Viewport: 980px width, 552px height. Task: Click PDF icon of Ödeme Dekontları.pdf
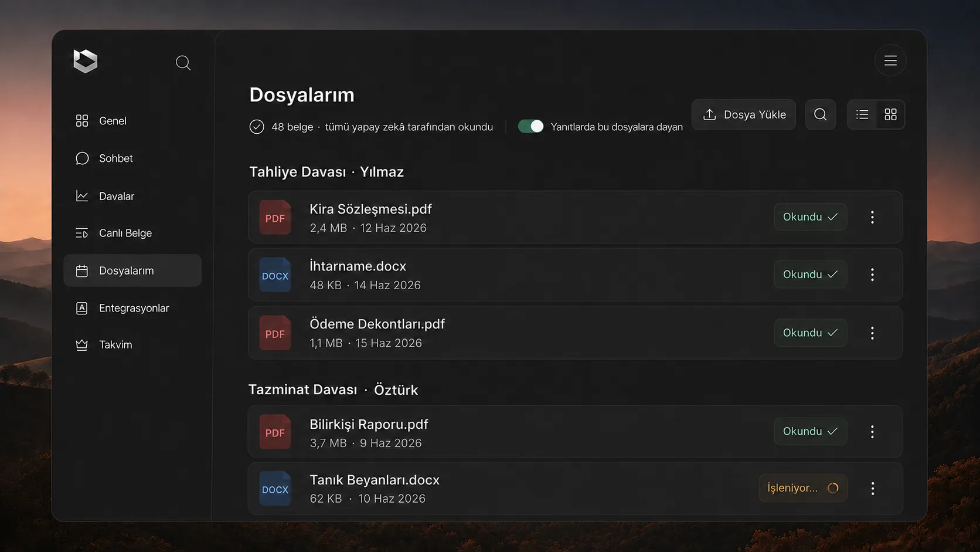coord(275,333)
